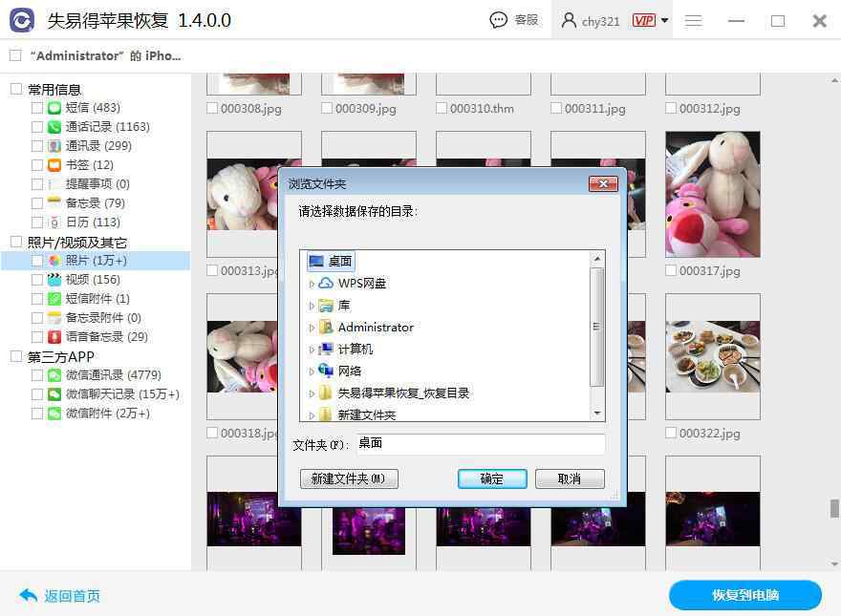Viewport: 841px width, 616px height.
Task: Check the 常用信息 group checkbox
Action: (x=16, y=89)
